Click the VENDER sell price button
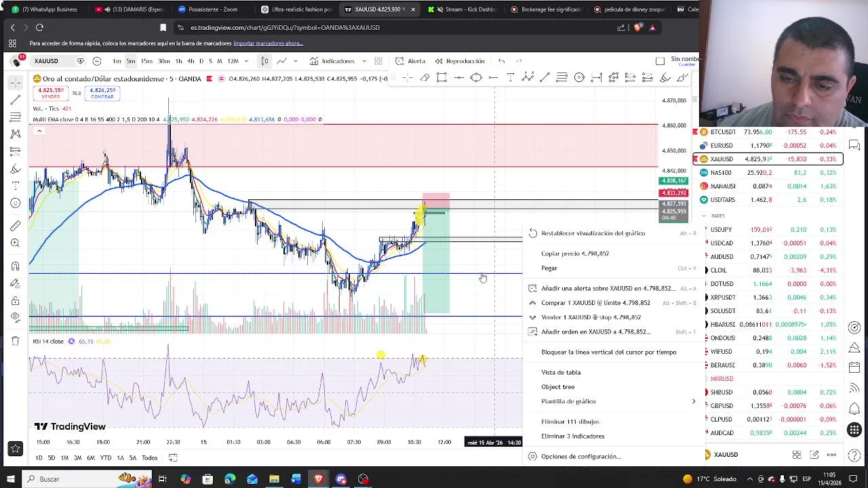 coord(51,93)
